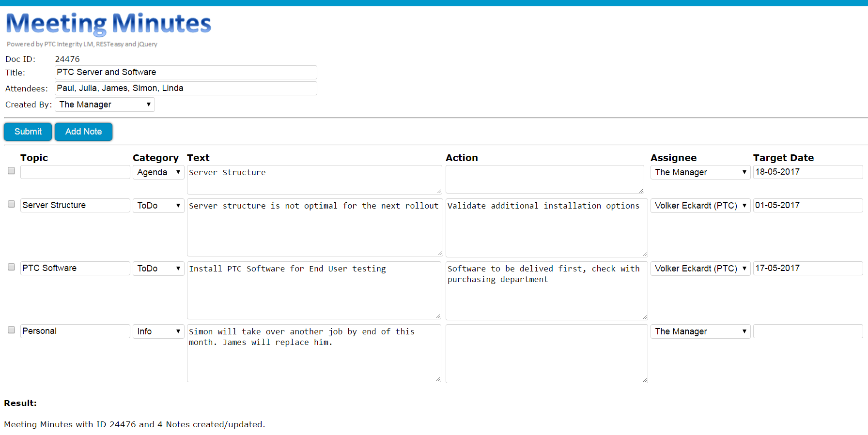Click the 'Server Structure' text area in Agenda row
This screenshot has width=868, height=435.
314,180
